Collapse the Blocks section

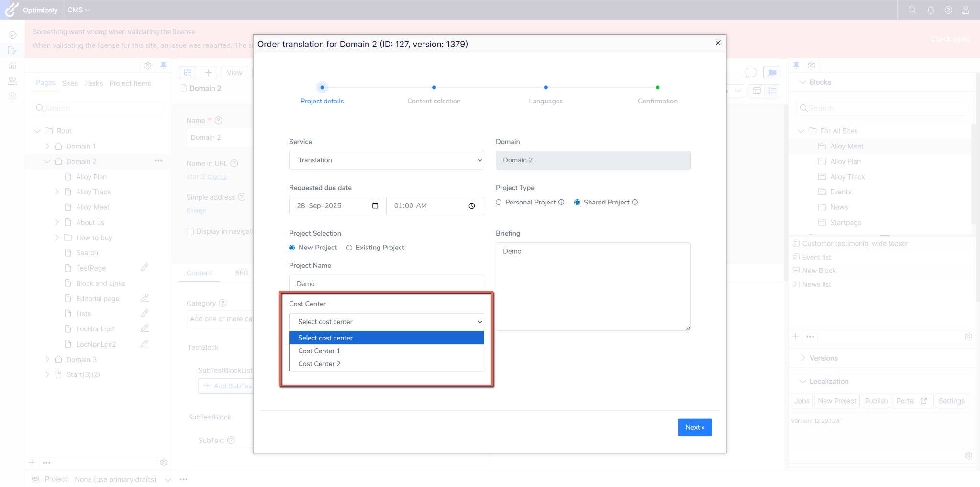[803, 82]
